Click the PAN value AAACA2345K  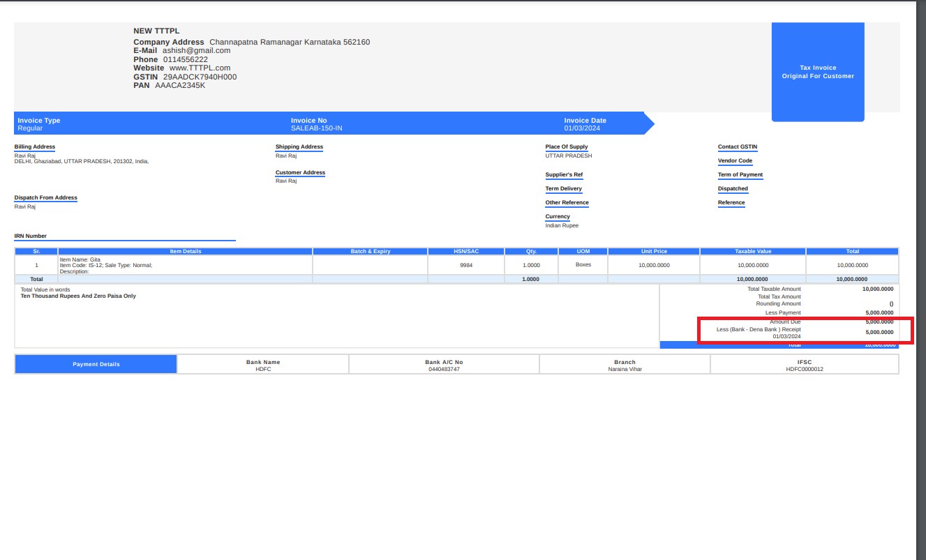click(180, 85)
